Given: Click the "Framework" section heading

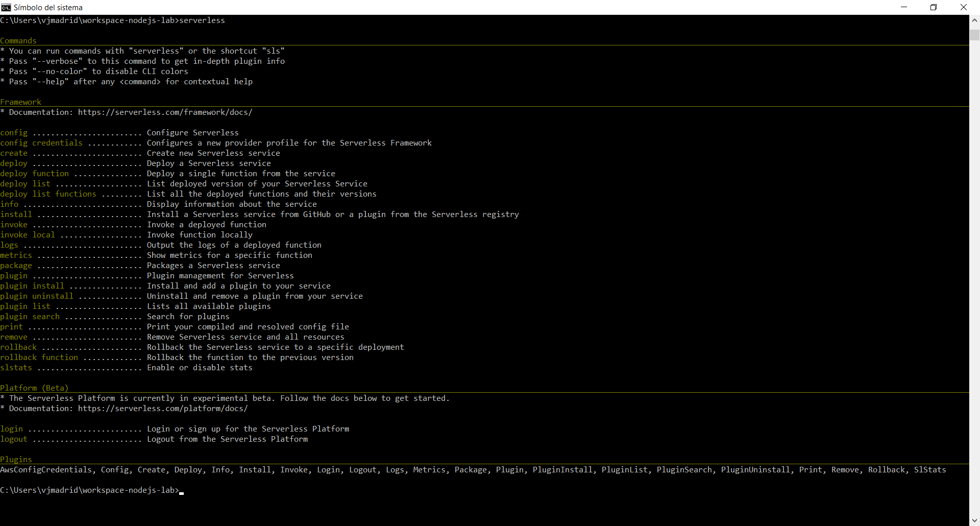Looking at the screenshot, I should 21,102.
